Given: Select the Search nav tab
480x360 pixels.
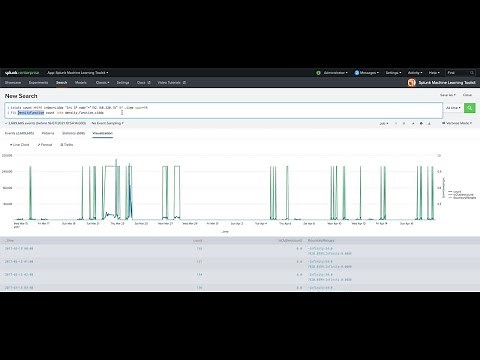Looking at the screenshot, I should pos(61,83).
